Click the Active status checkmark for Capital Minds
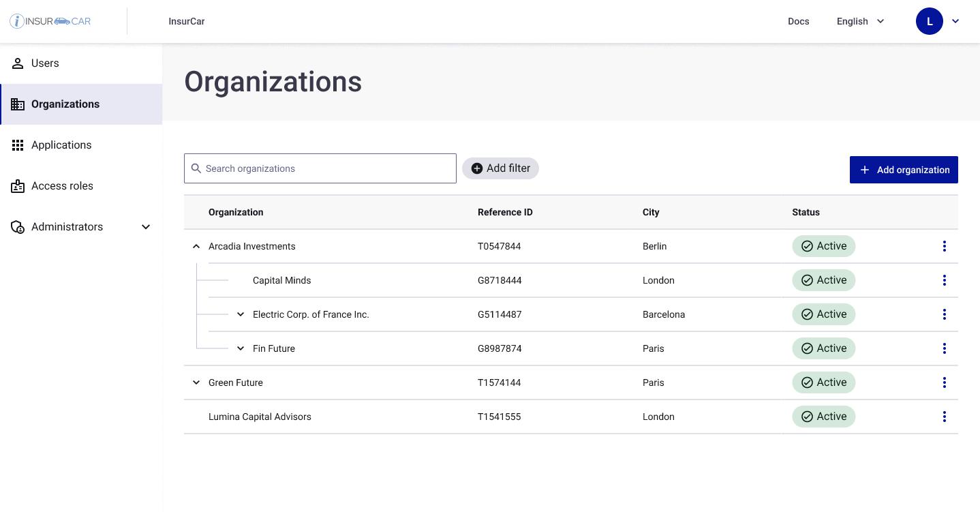Screen dimensions: 980x512 click(x=808, y=280)
